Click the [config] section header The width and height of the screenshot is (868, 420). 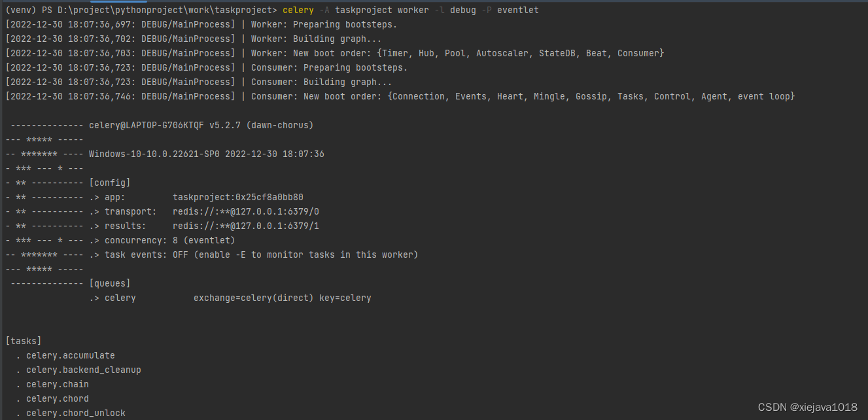[109, 183]
